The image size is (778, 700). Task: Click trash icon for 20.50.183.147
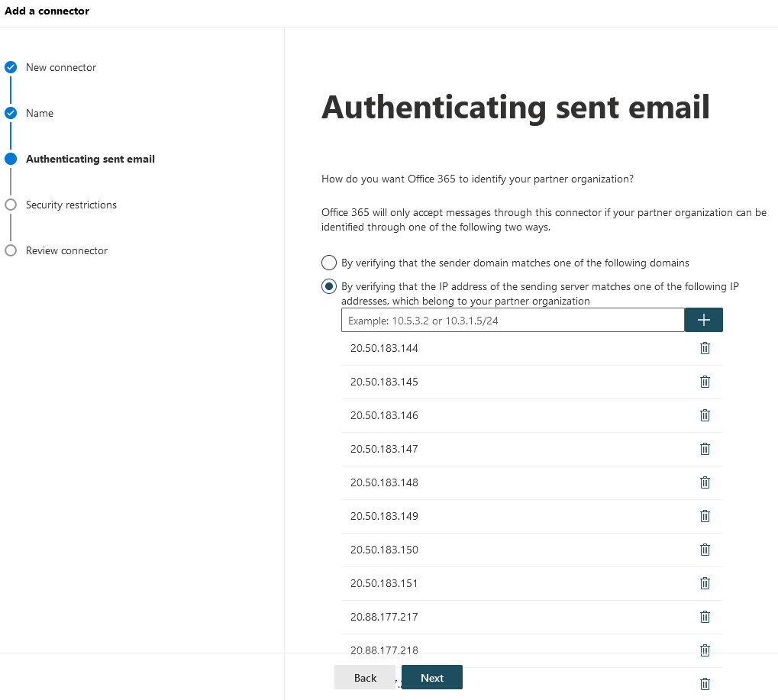pos(705,449)
